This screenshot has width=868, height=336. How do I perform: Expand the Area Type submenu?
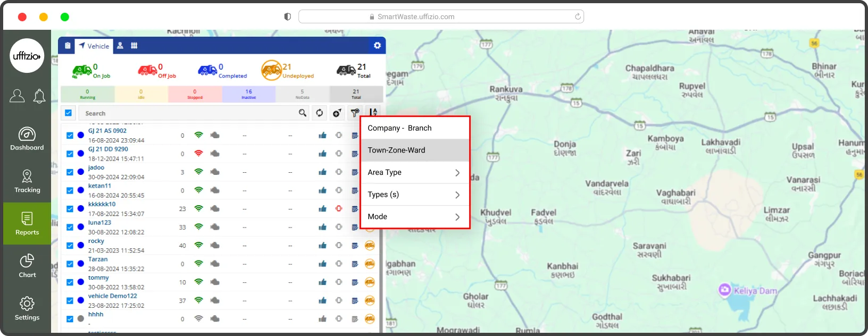click(x=415, y=172)
